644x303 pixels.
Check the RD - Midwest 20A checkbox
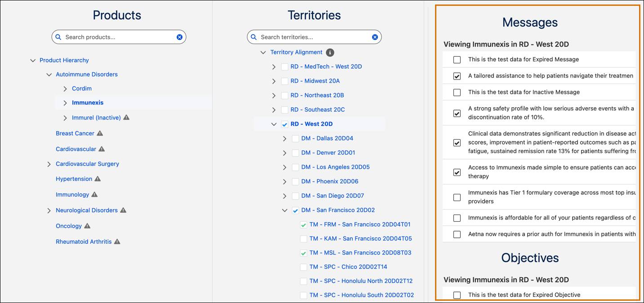pyautogui.click(x=284, y=81)
